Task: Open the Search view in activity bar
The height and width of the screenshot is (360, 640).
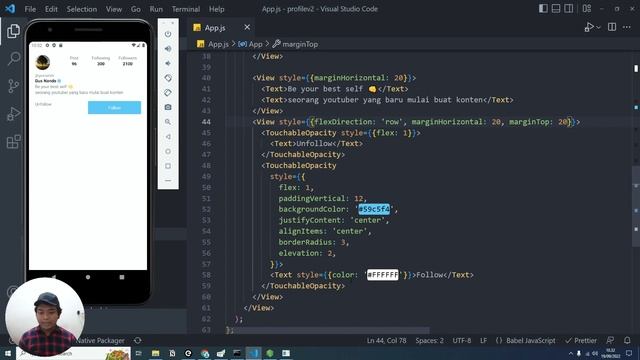Action: pyautogui.click(x=13, y=59)
